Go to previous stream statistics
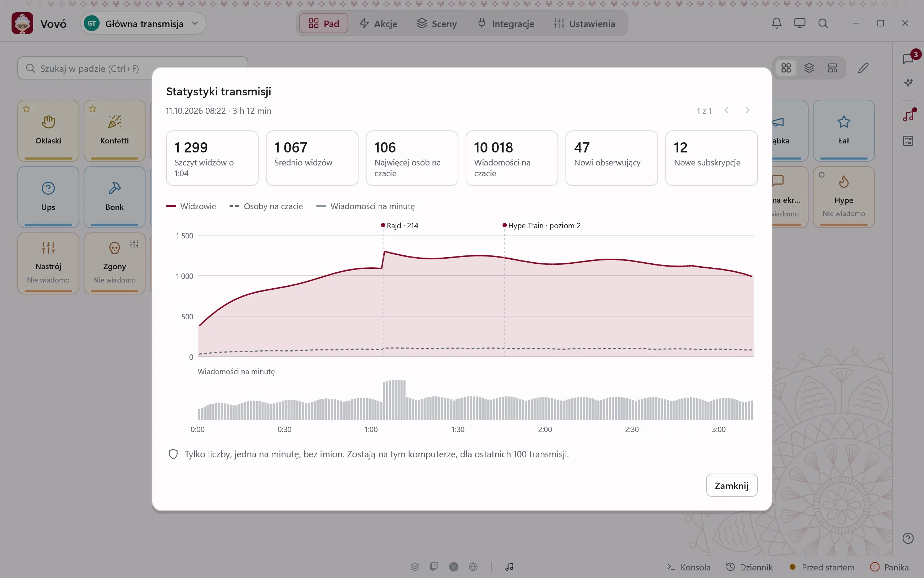The height and width of the screenshot is (578, 924). (726, 111)
